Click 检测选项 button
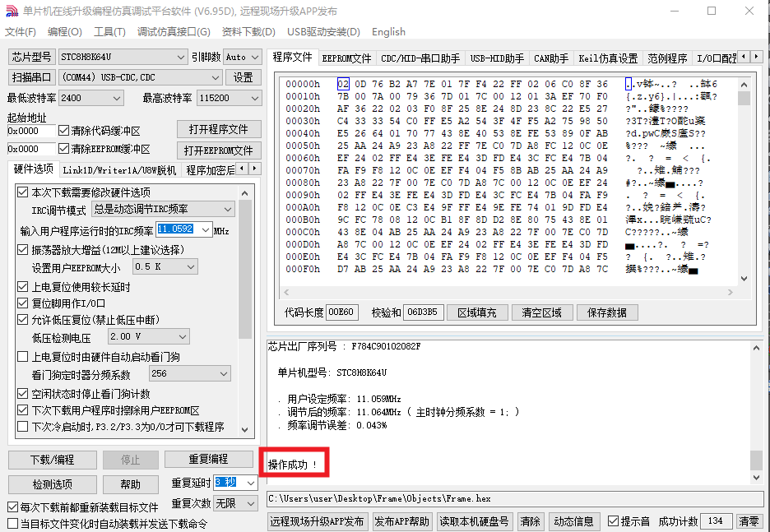This screenshot has width=770, height=532. [x=52, y=484]
